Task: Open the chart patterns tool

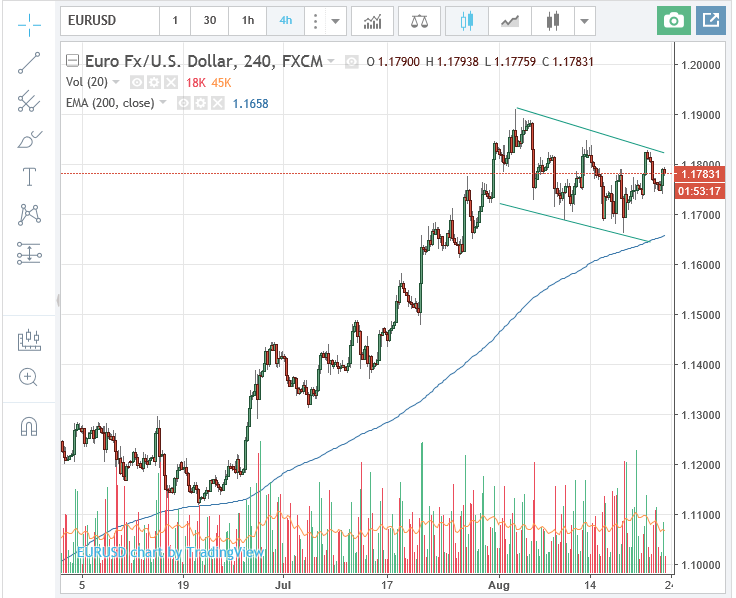Action: [x=29, y=214]
